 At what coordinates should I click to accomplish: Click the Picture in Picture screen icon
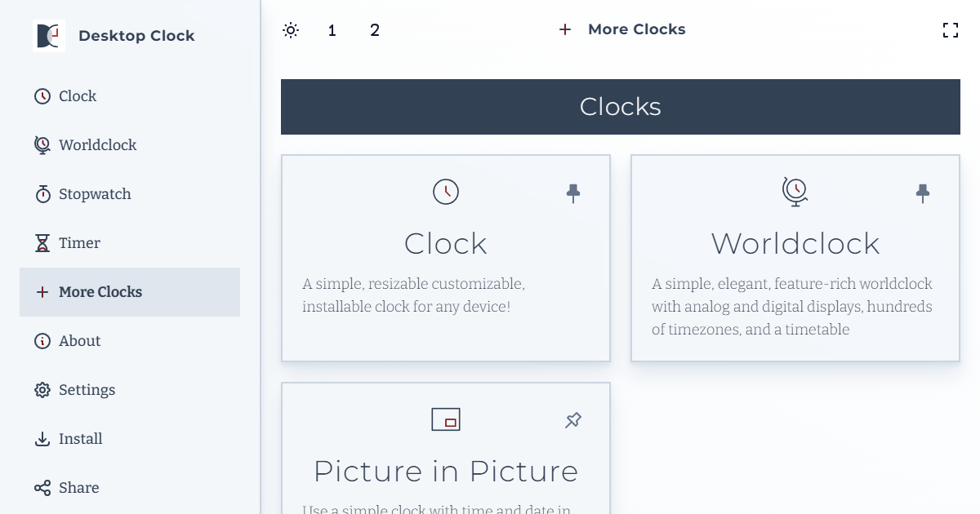(x=446, y=419)
